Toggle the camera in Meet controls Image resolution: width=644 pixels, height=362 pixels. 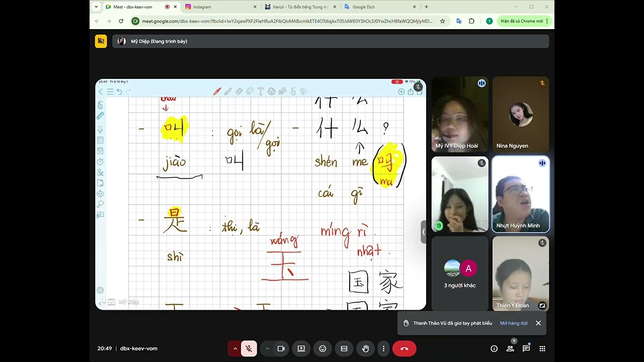281,348
